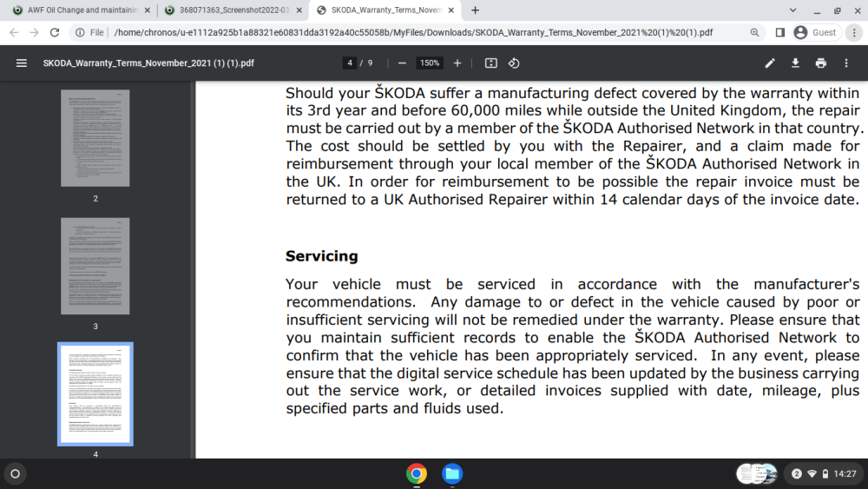Open the screenshot preview holding area in shelf

(x=757, y=473)
